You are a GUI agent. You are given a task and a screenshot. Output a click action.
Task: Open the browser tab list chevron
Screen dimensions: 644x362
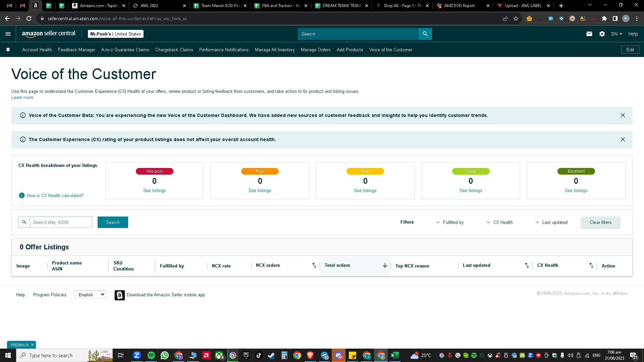click(x=590, y=5)
